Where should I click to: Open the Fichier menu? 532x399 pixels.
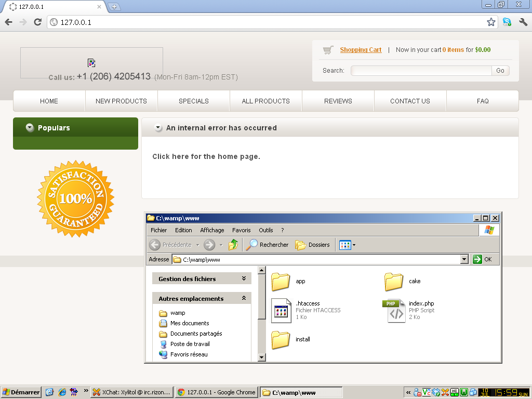159,230
